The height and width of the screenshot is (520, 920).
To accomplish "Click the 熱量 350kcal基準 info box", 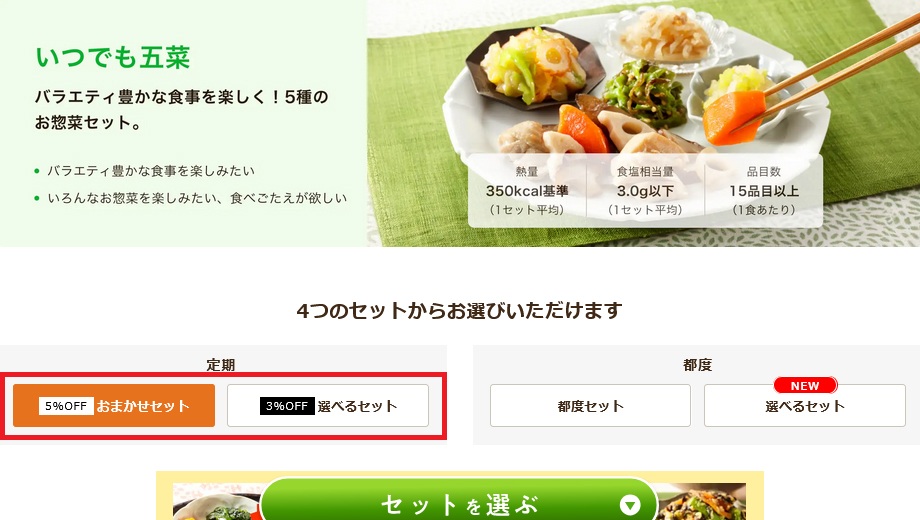I will (527, 191).
